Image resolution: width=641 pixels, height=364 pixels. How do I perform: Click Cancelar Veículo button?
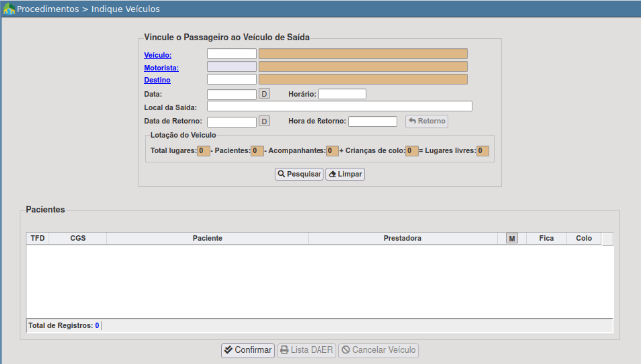coord(378,350)
